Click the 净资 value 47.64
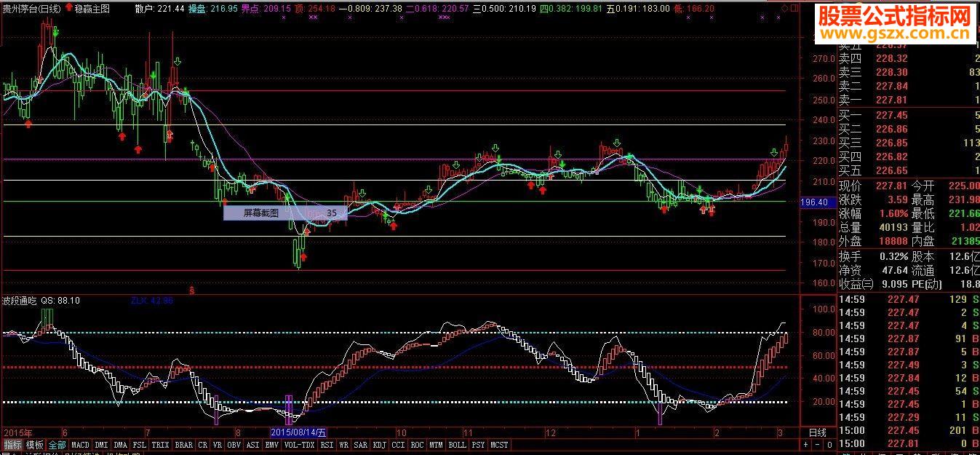The height and width of the screenshot is (455, 980). coord(894,270)
